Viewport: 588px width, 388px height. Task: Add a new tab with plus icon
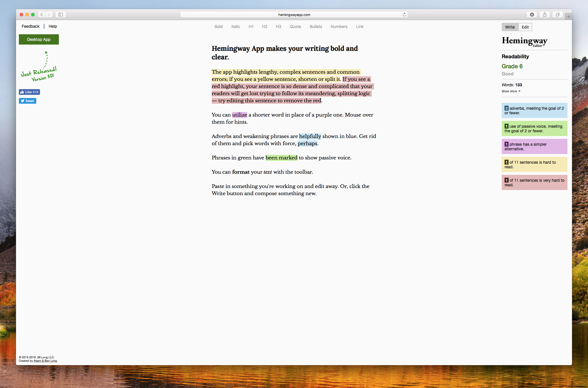569,17
